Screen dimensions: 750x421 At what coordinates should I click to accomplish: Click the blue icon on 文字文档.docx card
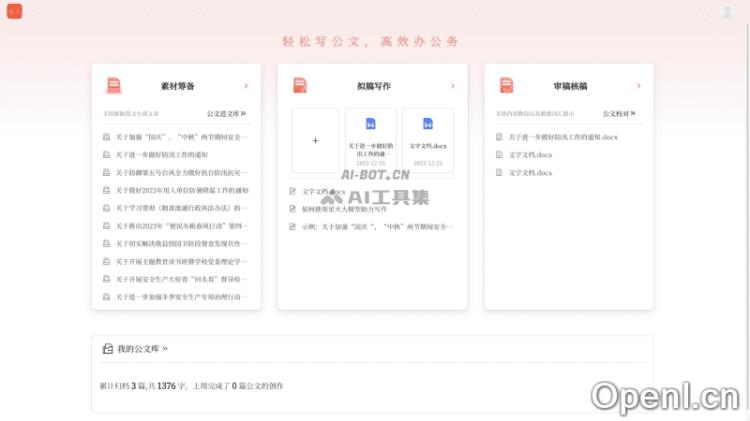[428, 124]
